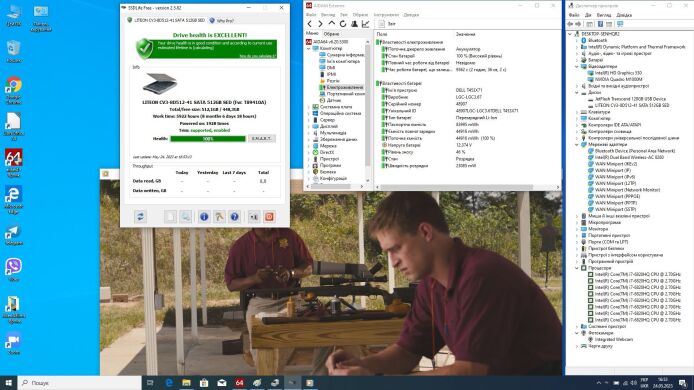This screenshot has height=390, width=694.
Task: Expand the Bluetooth node in Device Manager
Action: tap(577, 40)
